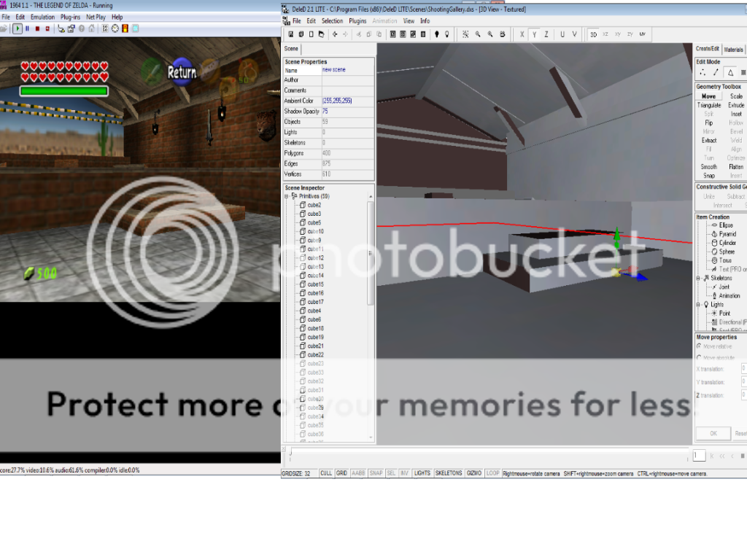Select the triangle edit mode icon
This screenshot has width=747, height=560.
(x=730, y=72)
